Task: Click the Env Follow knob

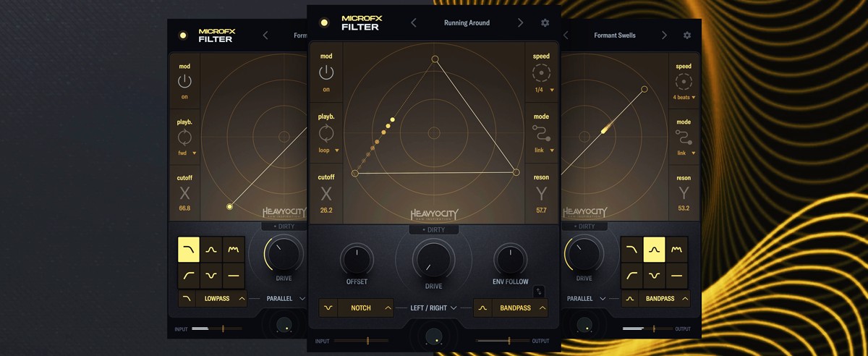Action: (511, 259)
